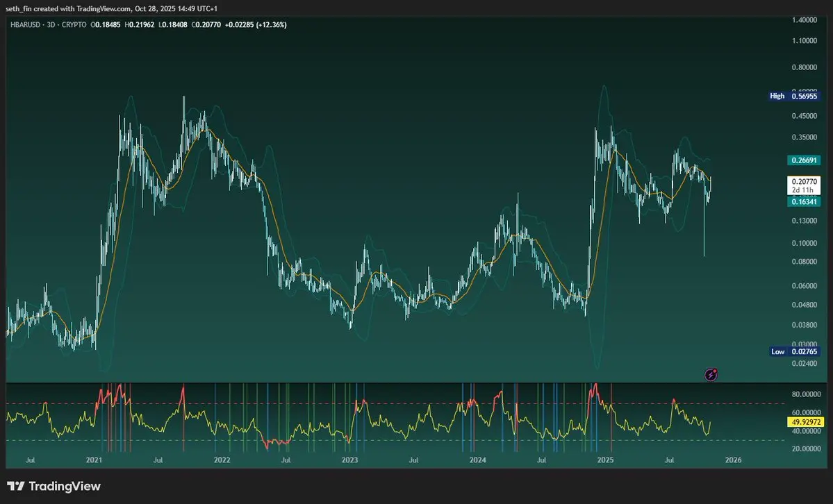Image resolution: width=833 pixels, height=504 pixels.
Task: Click the 0.26691 upper band price tag
Action: click(x=804, y=160)
